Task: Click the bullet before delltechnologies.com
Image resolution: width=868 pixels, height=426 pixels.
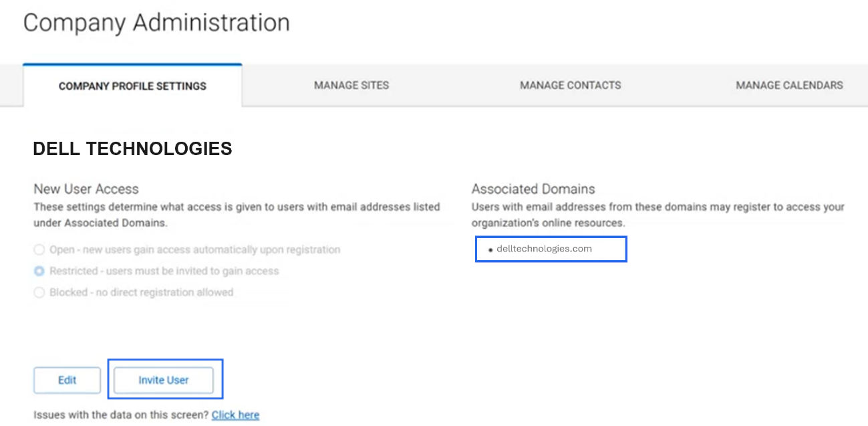Action: tap(490, 249)
